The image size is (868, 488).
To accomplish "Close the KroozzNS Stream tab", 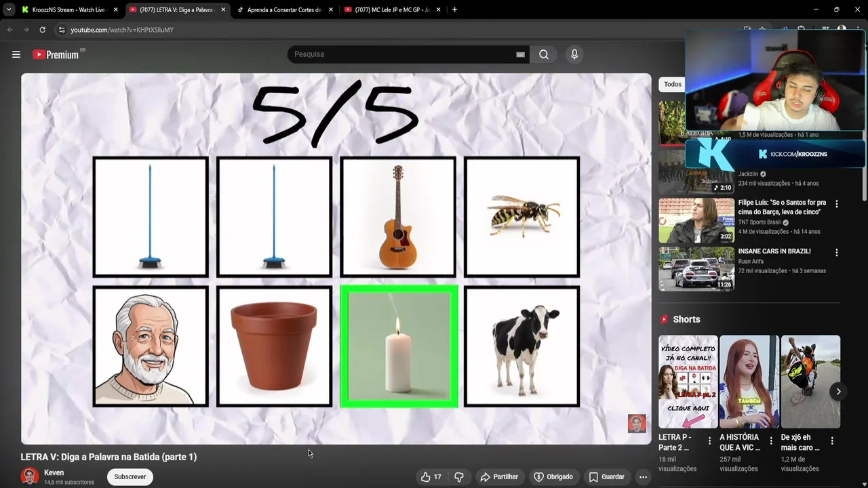I will (x=115, y=9).
